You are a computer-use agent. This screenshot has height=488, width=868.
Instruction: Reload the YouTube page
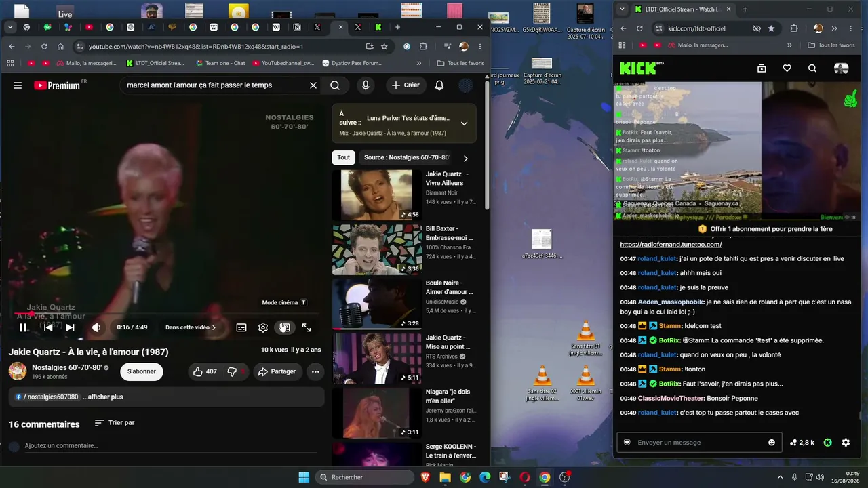[x=44, y=47]
